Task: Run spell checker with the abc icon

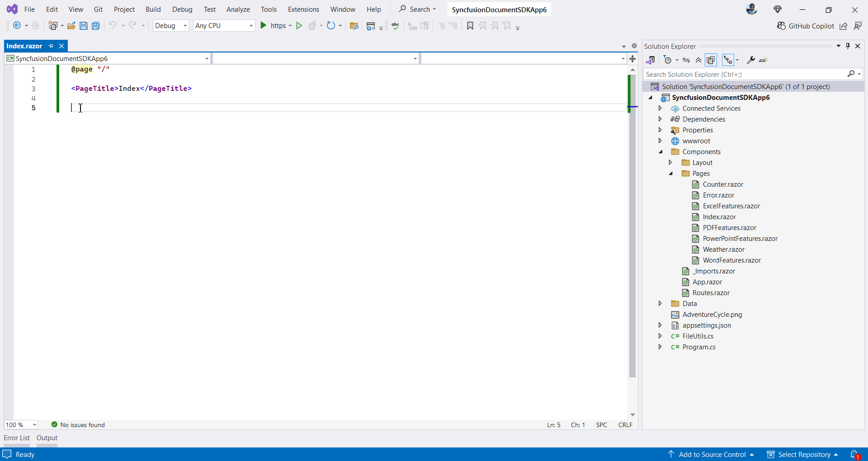Action: (395, 26)
